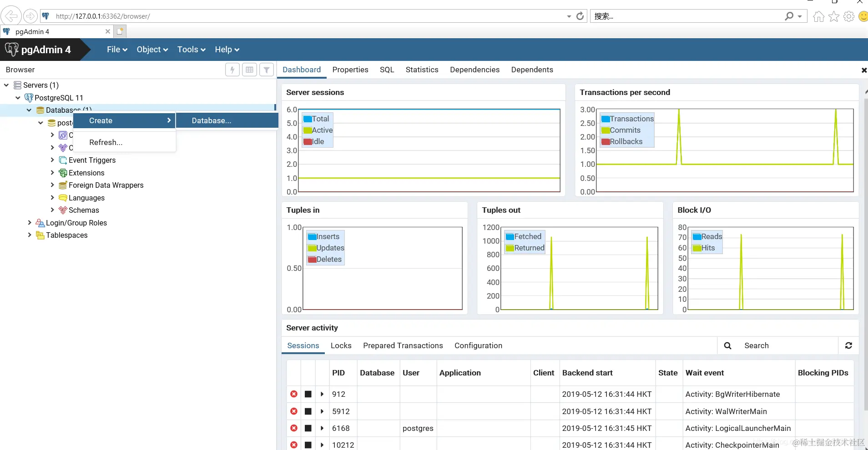Choose Database... from the Create submenu

[227, 120]
